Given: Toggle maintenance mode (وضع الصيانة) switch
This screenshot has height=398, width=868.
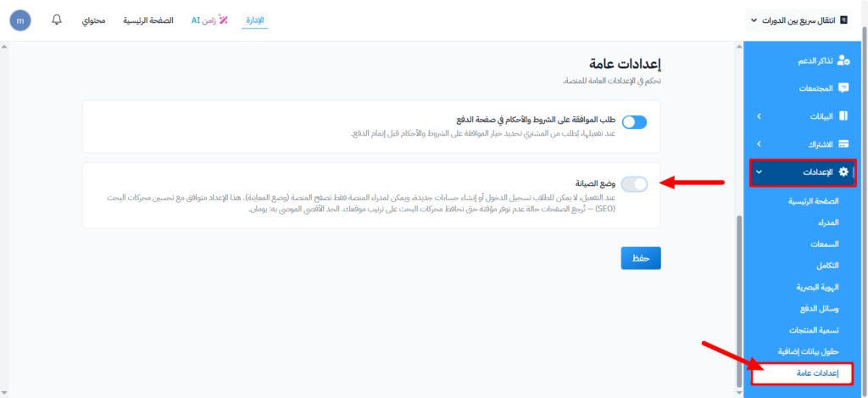Looking at the screenshot, I should 634,184.
